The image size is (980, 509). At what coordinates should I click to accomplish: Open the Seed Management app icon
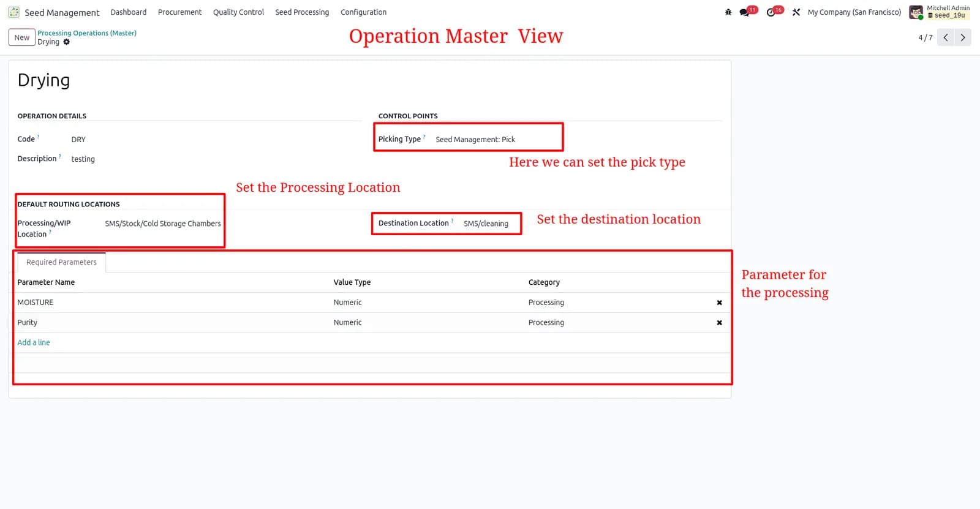click(13, 12)
